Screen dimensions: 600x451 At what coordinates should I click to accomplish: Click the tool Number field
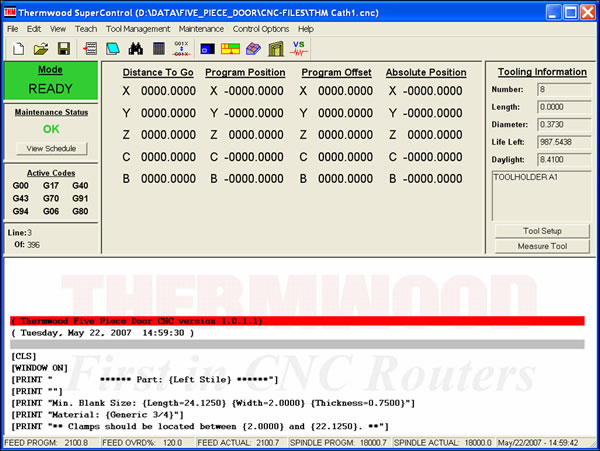tap(564, 90)
